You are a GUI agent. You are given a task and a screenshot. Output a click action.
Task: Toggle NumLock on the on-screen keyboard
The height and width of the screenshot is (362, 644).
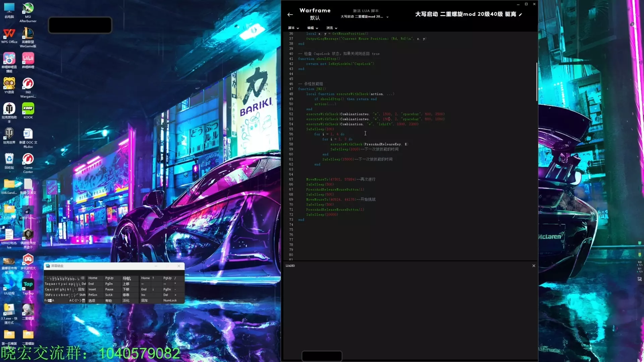170,300
